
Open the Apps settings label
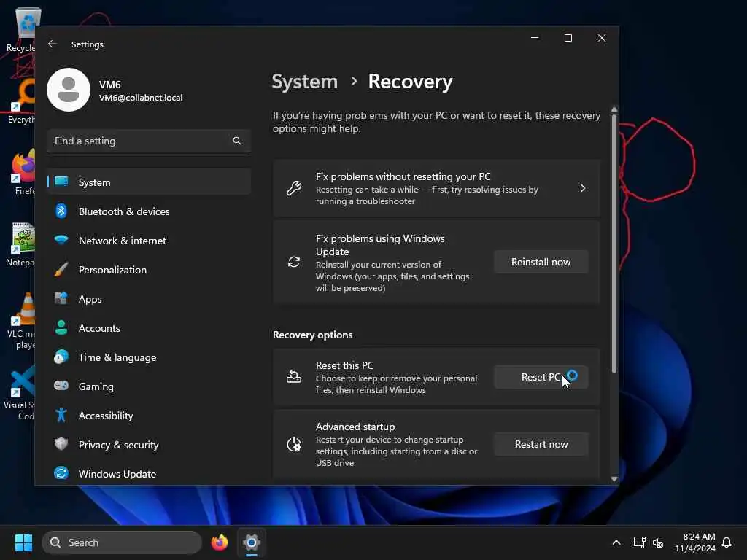point(90,300)
